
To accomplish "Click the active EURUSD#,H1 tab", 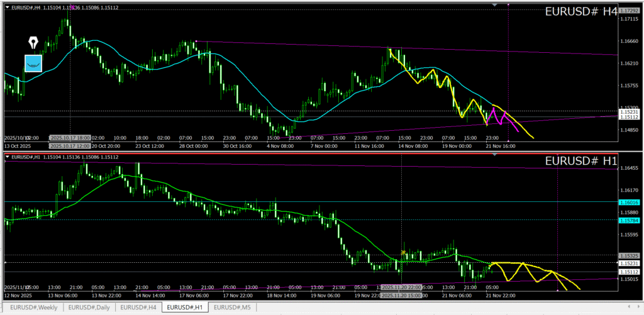I will coord(186,307).
